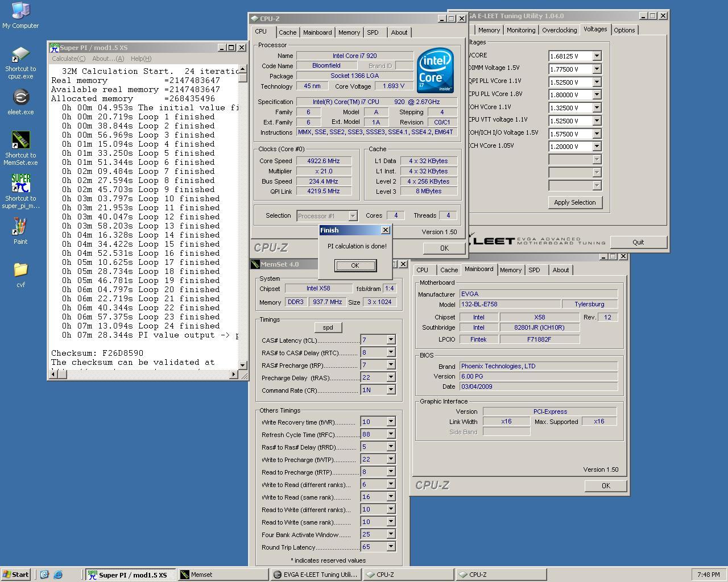This screenshot has width=728, height=582.
Task: Expand Write Recovery time (tWR) dropdown
Action: point(391,422)
